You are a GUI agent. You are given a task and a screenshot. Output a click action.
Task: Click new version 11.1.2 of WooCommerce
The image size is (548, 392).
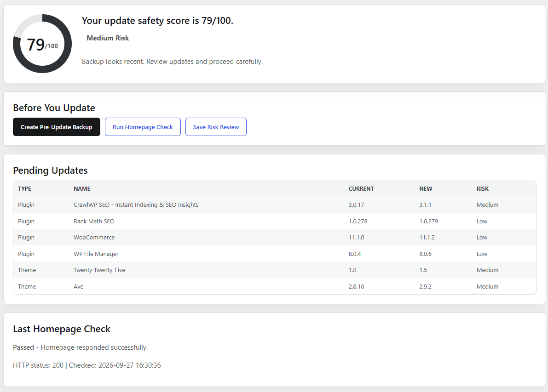[x=427, y=238]
